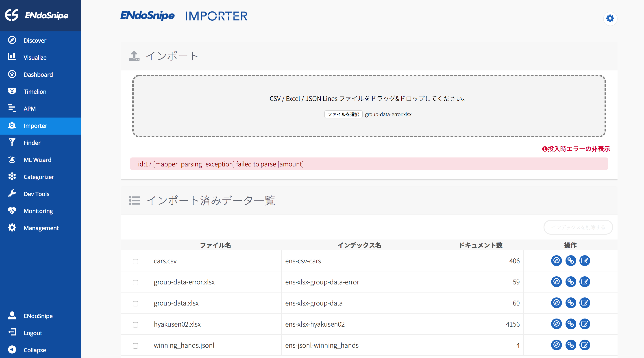Check the group-data.xlsx row checkbox
644x358 pixels.
tap(135, 303)
